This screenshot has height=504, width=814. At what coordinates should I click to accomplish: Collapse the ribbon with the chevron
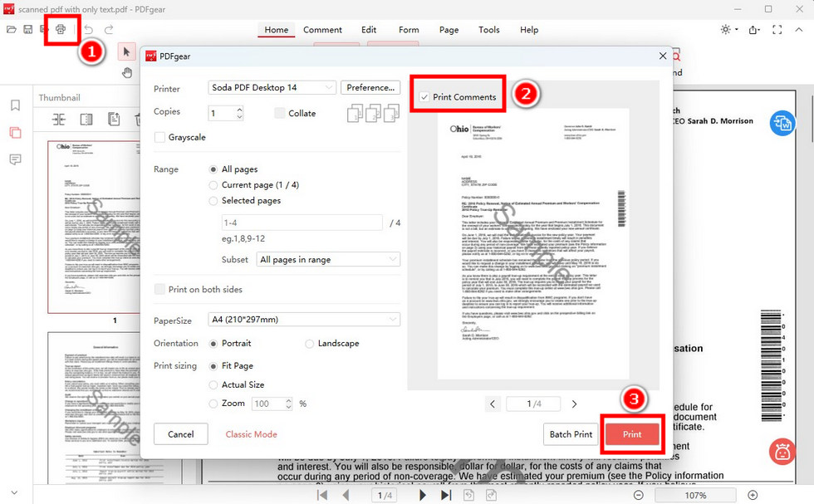point(798,30)
